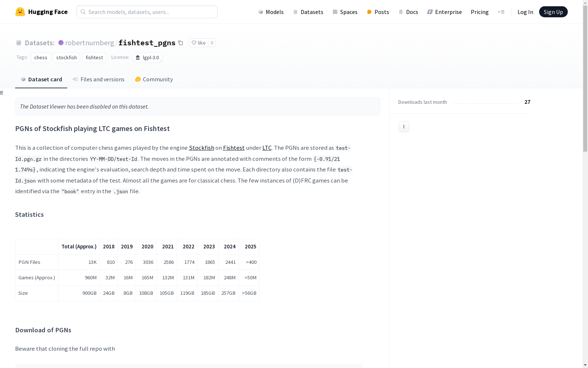This screenshot has width=588, height=368.
Task: Follow the Stockfish link
Action: pos(201,148)
